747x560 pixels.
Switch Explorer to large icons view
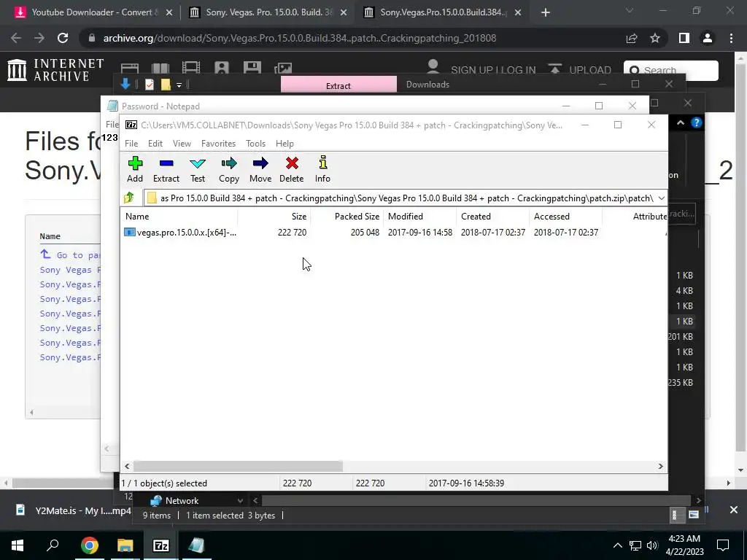[693, 515]
